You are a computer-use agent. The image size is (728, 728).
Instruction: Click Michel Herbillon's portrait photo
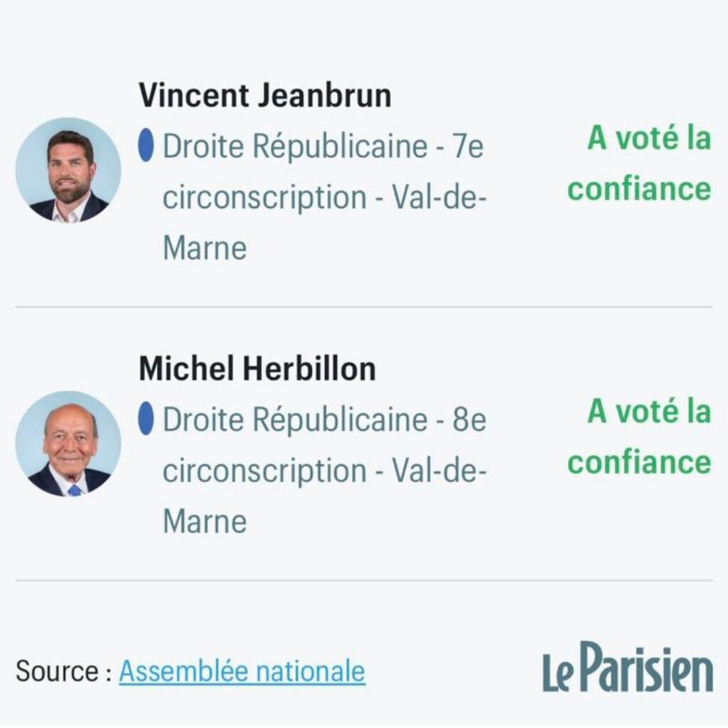pyautogui.click(x=69, y=444)
